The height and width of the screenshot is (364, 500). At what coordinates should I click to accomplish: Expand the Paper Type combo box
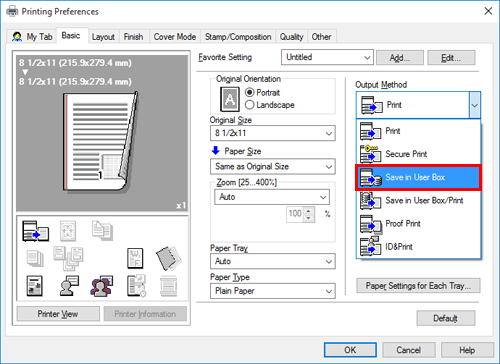pos(273,291)
